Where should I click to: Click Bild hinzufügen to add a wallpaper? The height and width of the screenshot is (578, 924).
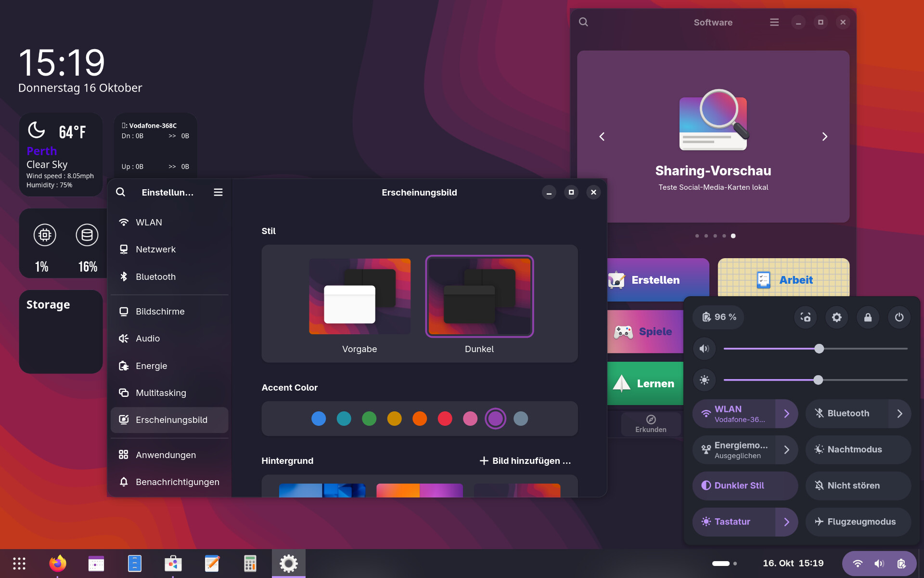click(x=526, y=460)
